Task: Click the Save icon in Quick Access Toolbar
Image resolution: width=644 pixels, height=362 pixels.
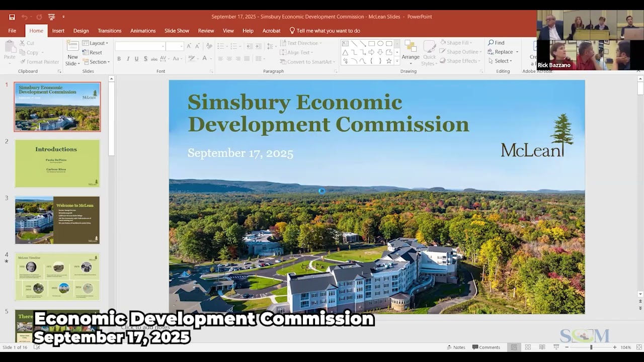Action: (x=12, y=17)
